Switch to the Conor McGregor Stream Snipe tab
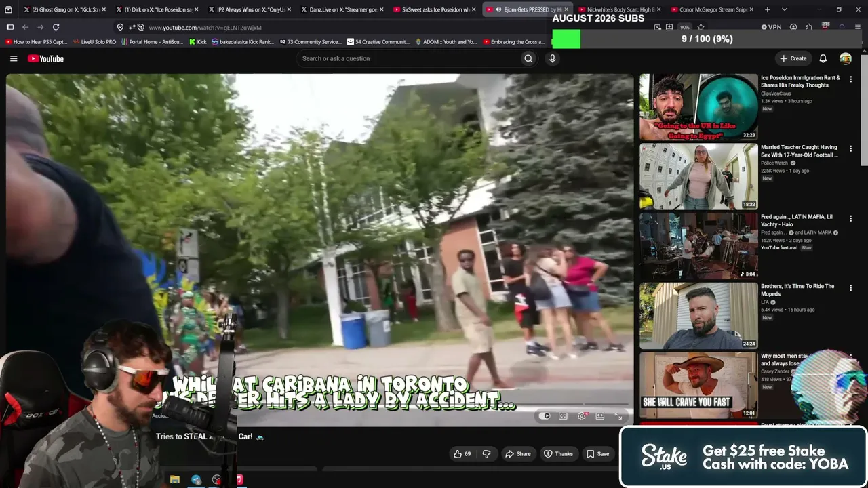868x488 pixels. pos(712,9)
